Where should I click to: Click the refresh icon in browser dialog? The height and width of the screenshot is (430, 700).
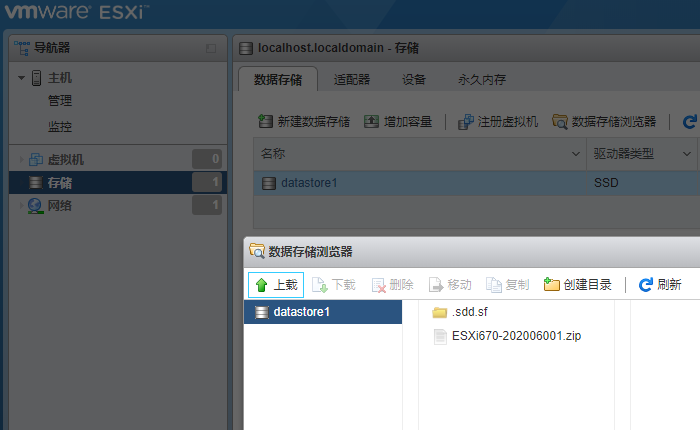coord(646,285)
